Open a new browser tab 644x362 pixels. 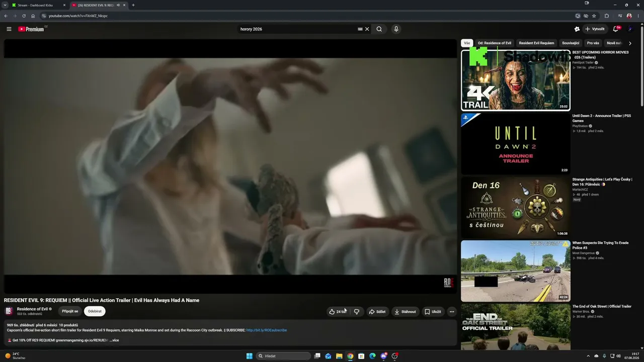tap(133, 5)
